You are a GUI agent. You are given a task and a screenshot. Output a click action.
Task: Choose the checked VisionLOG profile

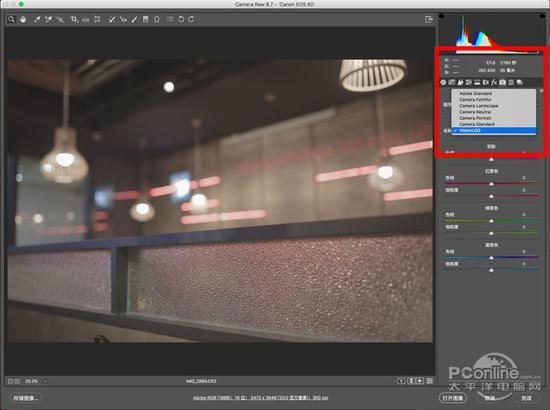[x=494, y=130]
